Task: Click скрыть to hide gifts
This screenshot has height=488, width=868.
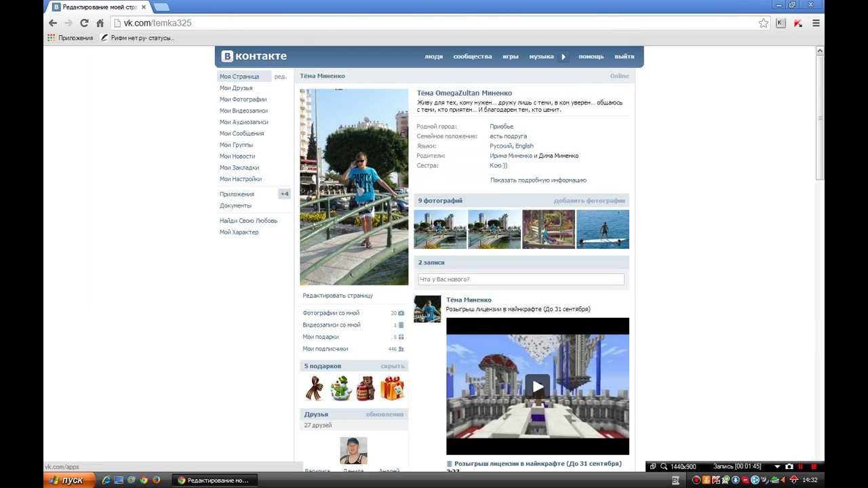Action: point(393,366)
